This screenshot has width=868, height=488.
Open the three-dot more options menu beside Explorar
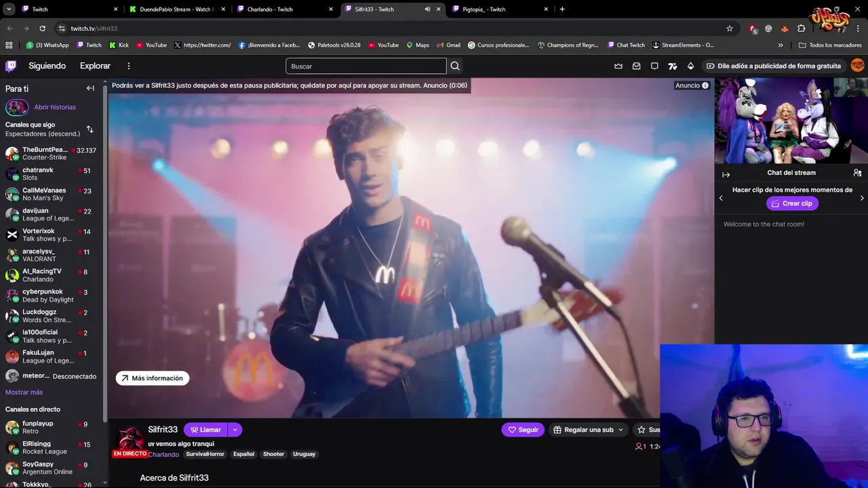point(128,66)
